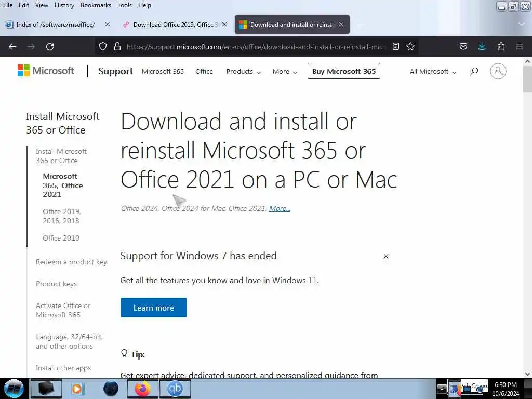Open the Microsoft 365 navigation link

coord(163,72)
